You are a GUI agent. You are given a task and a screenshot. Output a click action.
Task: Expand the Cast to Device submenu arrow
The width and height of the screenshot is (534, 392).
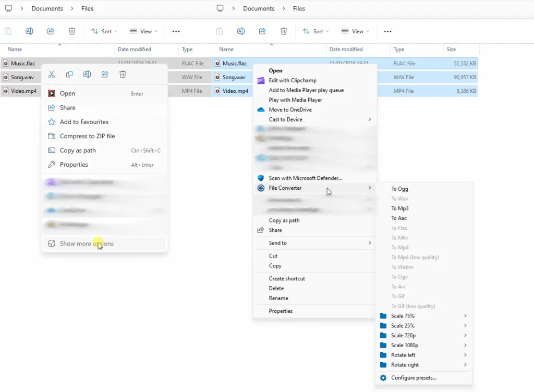click(x=370, y=119)
